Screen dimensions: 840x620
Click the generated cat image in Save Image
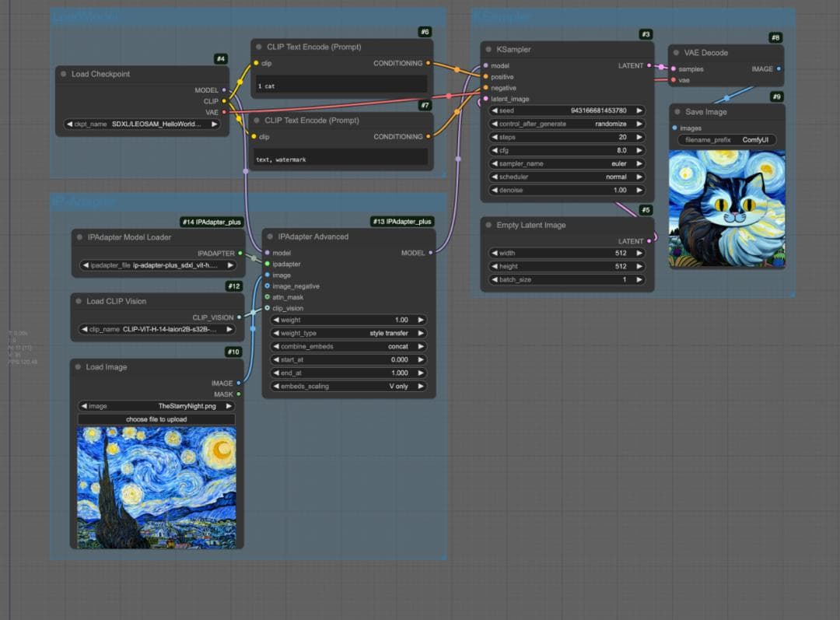[x=727, y=209]
